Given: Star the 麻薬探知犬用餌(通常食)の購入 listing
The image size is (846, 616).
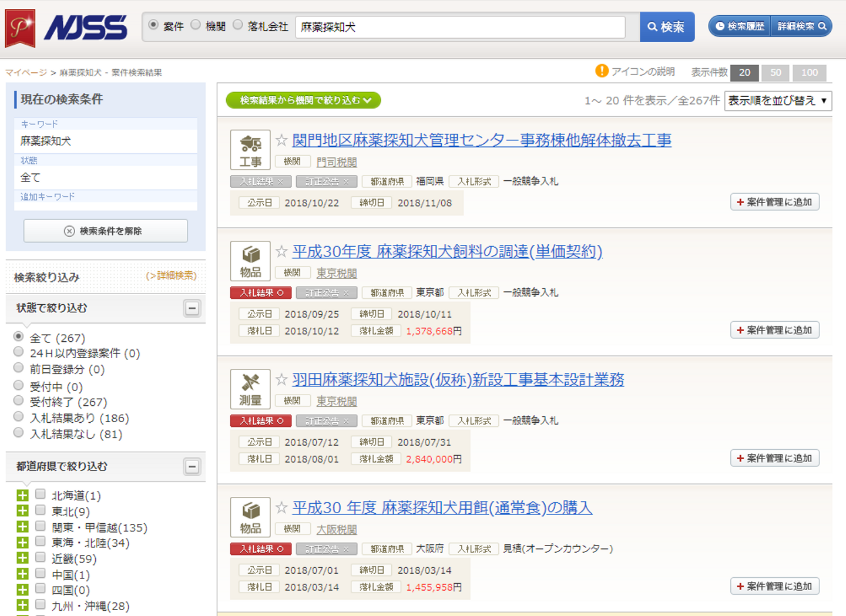Looking at the screenshot, I should [281, 507].
